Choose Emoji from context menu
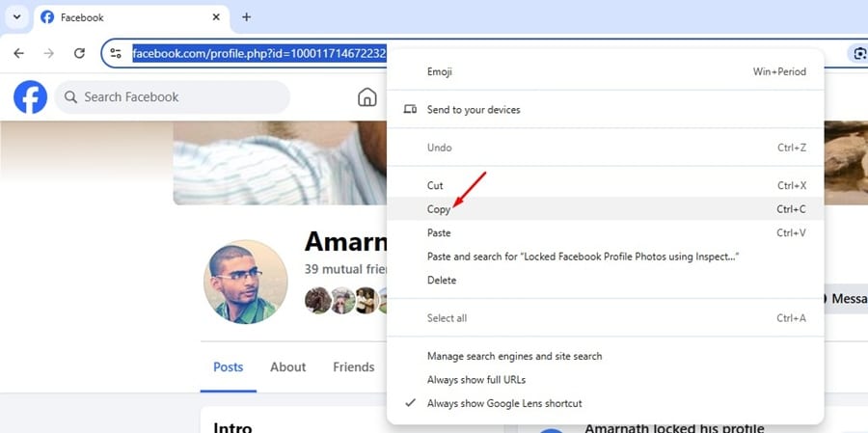 point(605,71)
